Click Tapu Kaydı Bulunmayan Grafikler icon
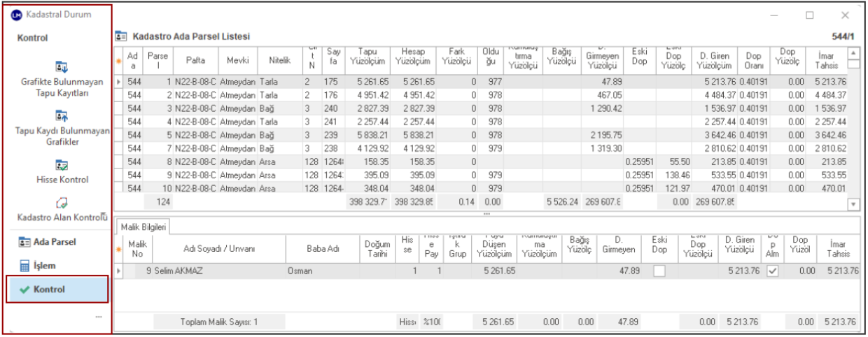 point(61,115)
